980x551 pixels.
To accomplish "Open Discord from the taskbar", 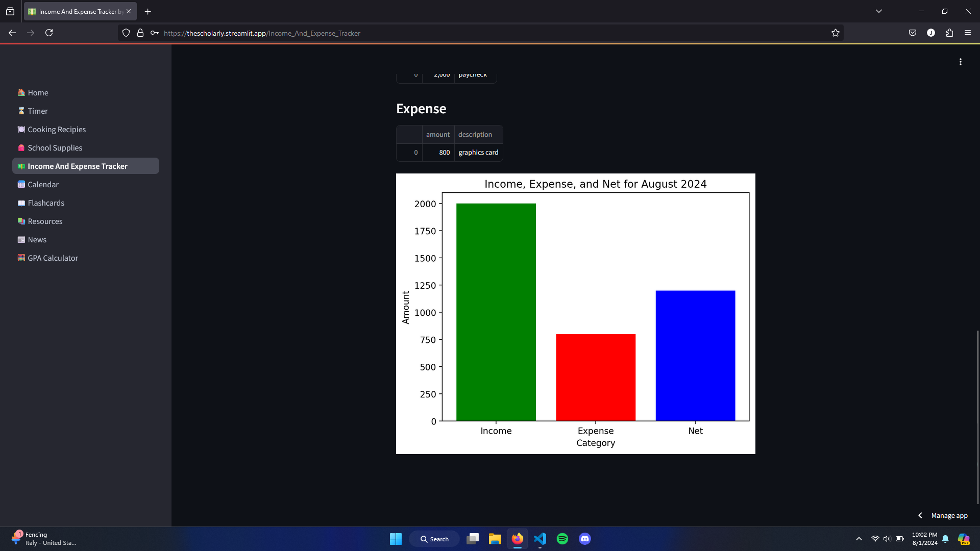I will pyautogui.click(x=584, y=539).
